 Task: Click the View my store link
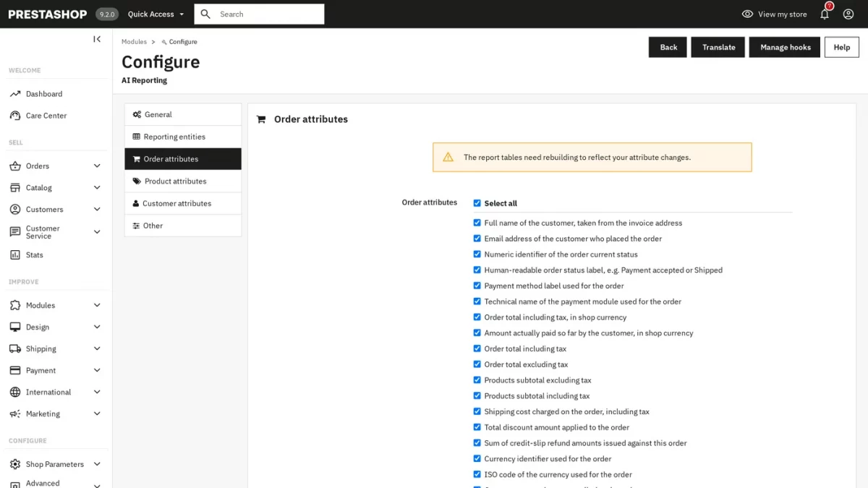[774, 14]
